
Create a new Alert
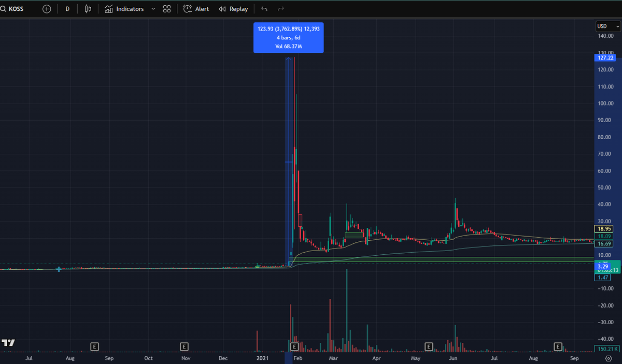point(196,9)
